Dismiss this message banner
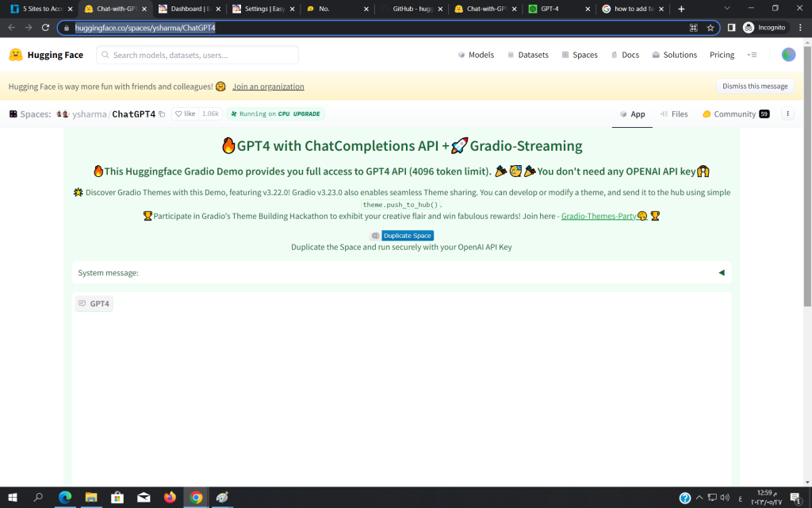The width and height of the screenshot is (812, 508). (755, 86)
